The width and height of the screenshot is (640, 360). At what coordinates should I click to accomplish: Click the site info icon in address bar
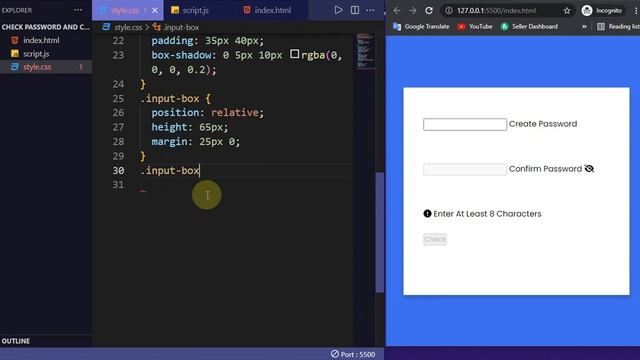point(449,11)
